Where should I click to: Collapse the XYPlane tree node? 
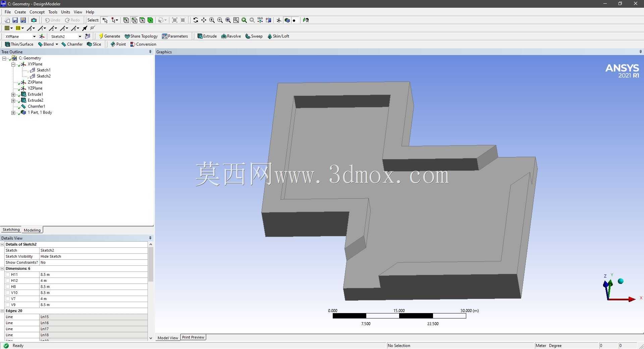[13, 64]
